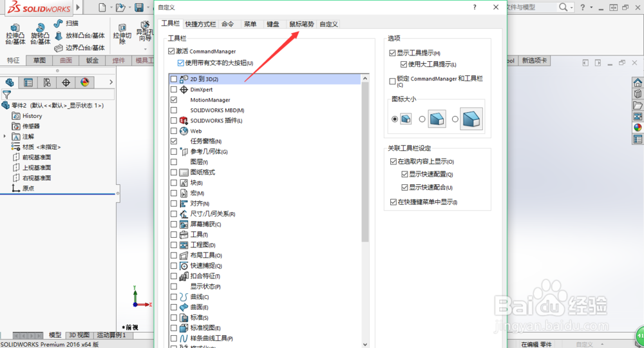Select the 3D 视图 bottom tab
Viewport: 644px width, 348px height.
[x=79, y=335]
